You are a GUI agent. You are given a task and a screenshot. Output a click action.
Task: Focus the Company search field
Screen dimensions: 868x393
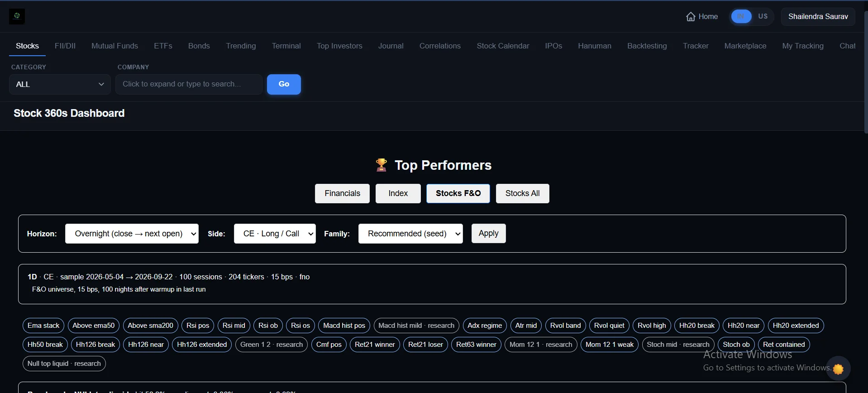[189, 84]
